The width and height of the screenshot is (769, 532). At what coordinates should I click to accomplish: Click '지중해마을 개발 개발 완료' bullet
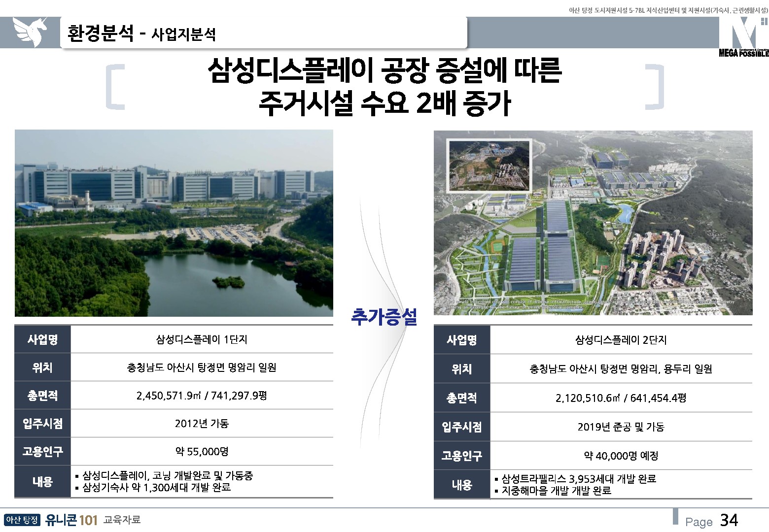click(x=553, y=491)
